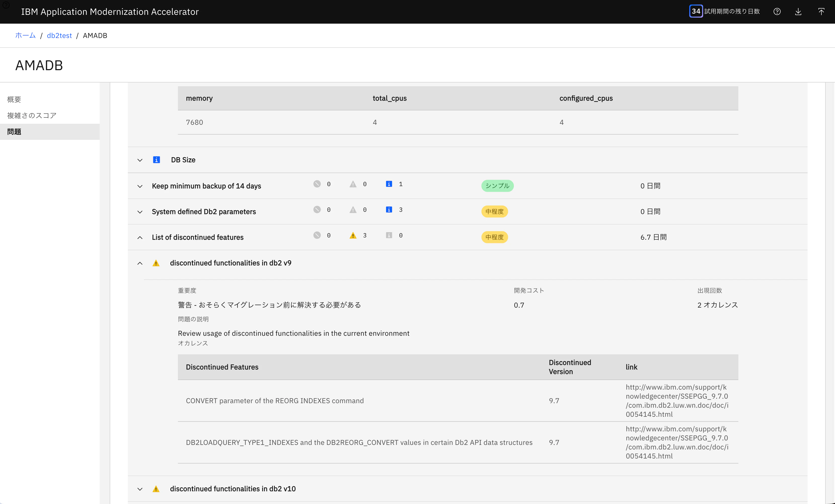This screenshot has width=835, height=504.
Task: Click the Discontinued Features column header
Action: (x=222, y=367)
